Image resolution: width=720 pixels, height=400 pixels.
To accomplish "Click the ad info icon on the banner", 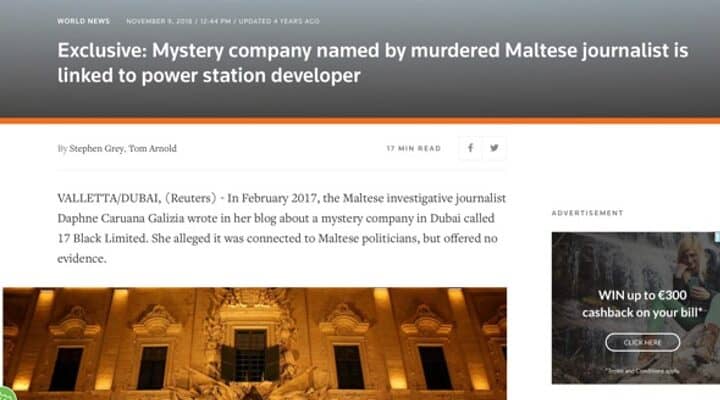I will click(x=717, y=237).
